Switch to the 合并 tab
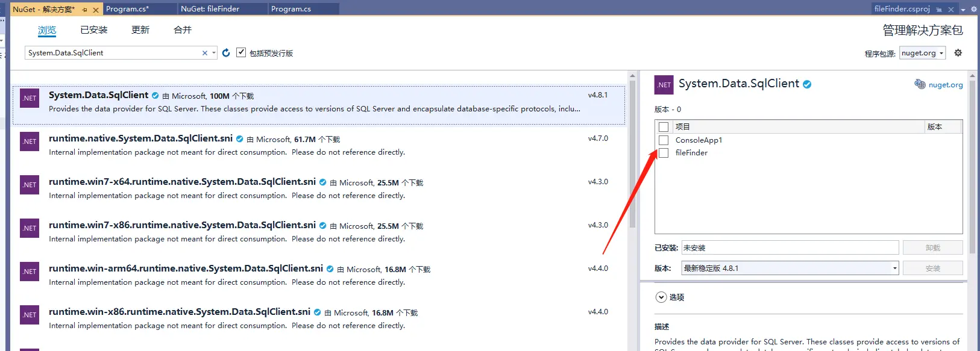The image size is (980, 351). (183, 30)
